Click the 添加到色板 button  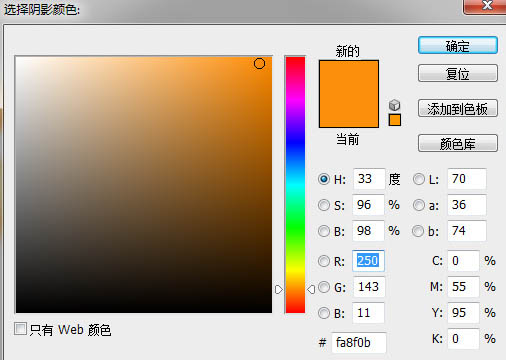click(x=458, y=108)
